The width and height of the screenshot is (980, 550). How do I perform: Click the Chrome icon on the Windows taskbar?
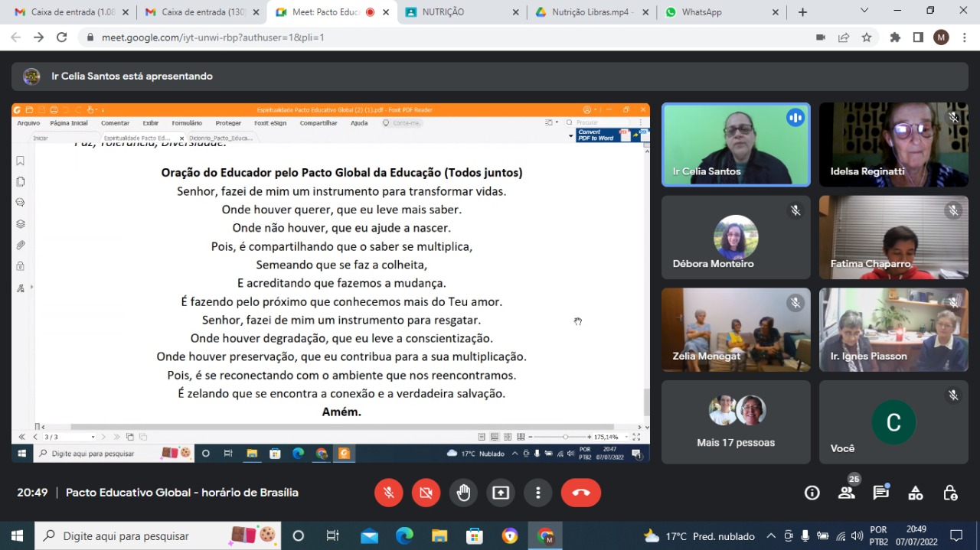pos(545,535)
